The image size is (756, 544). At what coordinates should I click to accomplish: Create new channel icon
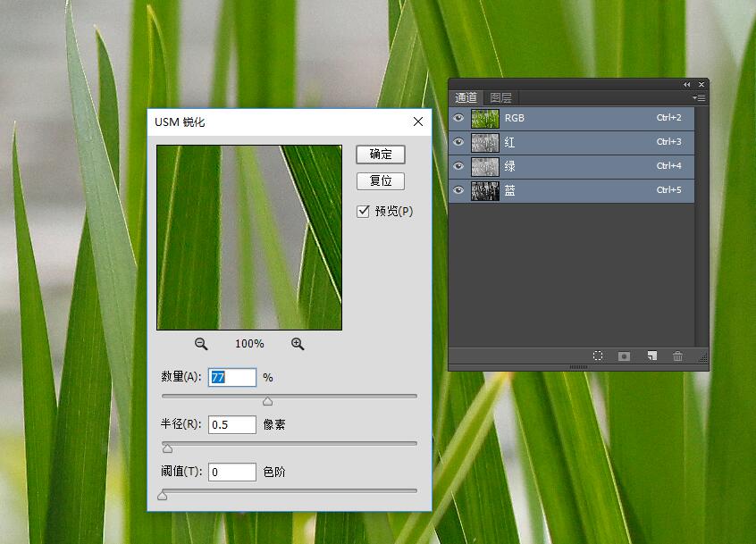coord(651,356)
